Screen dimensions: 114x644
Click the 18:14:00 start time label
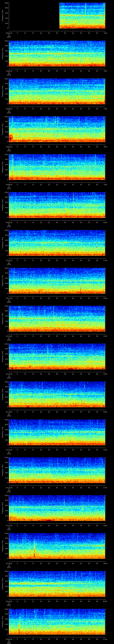(x=9, y=412)
